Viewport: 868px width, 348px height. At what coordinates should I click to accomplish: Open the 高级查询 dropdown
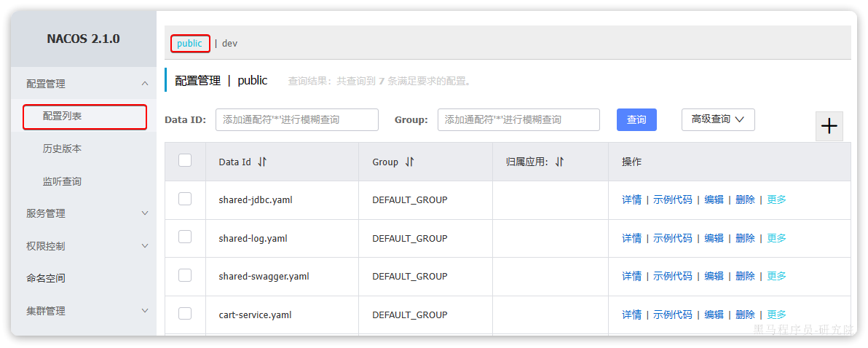717,119
